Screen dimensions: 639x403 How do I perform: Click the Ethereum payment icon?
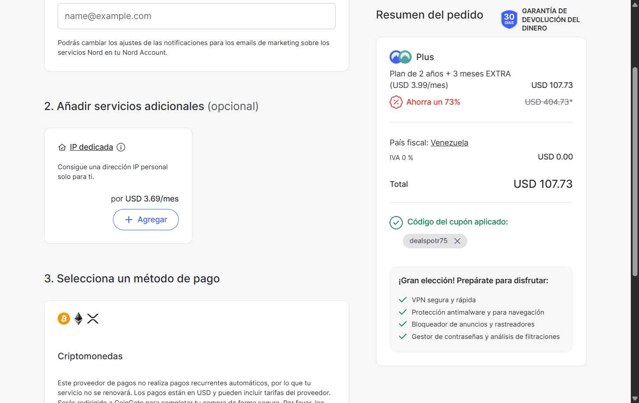[78, 318]
